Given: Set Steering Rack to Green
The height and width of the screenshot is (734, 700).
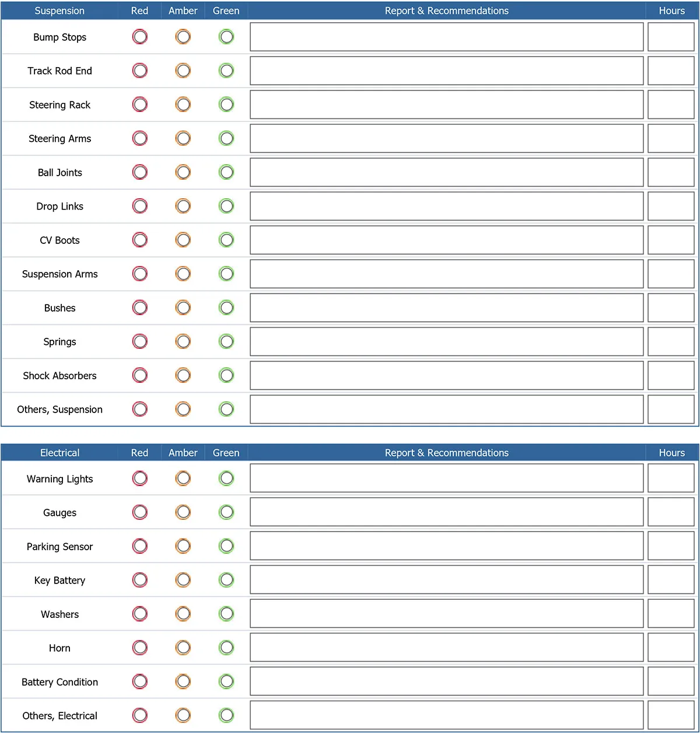Looking at the screenshot, I should coord(226,104).
